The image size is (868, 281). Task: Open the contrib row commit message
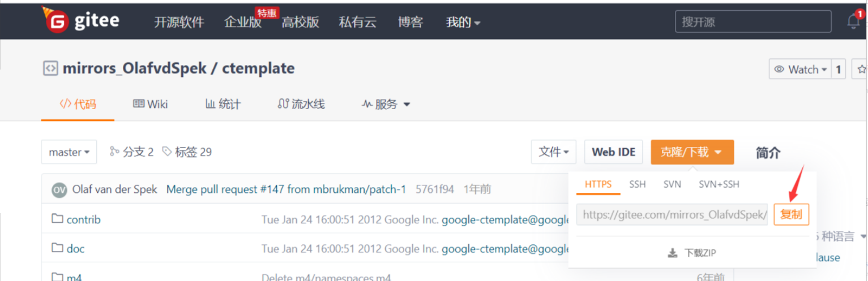(x=415, y=219)
